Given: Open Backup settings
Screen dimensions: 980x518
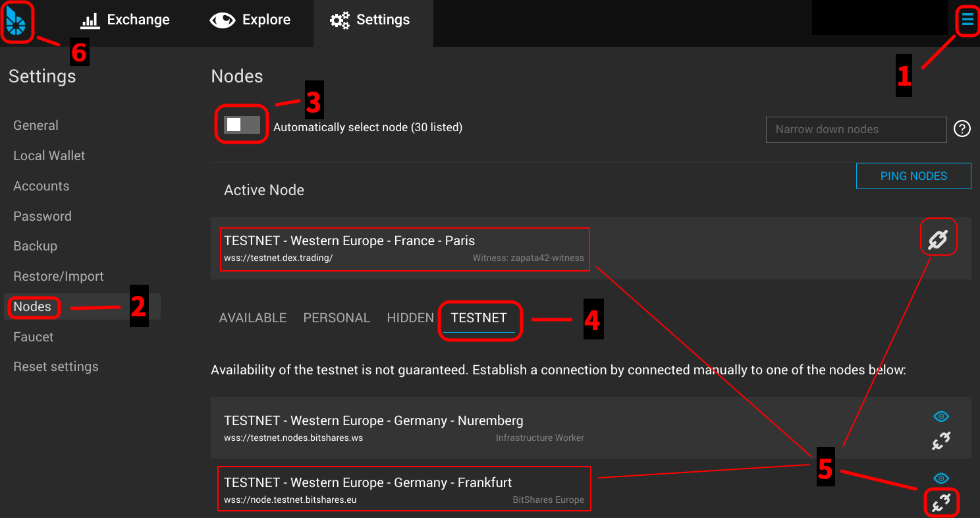Looking at the screenshot, I should (35, 246).
